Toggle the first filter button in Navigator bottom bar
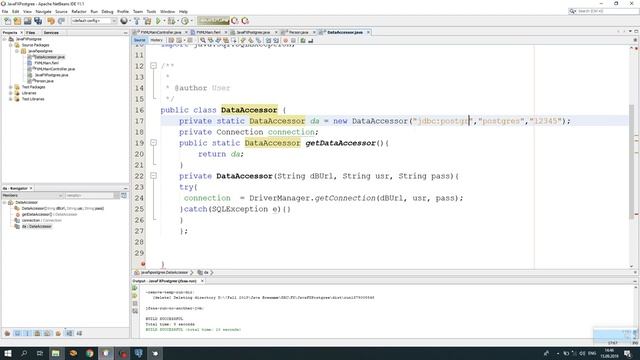 (7, 333)
